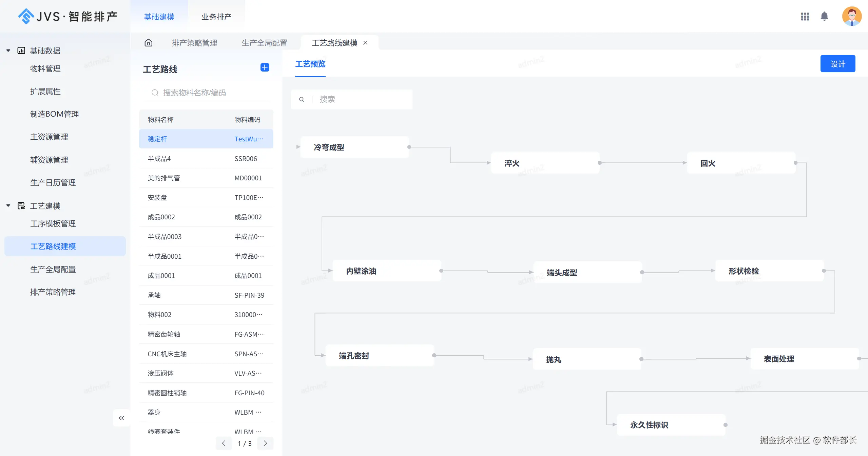Collapse the 工艺建模 menu group
Image resolution: width=868 pixels, height=456 pixels.
click(8, 206)
